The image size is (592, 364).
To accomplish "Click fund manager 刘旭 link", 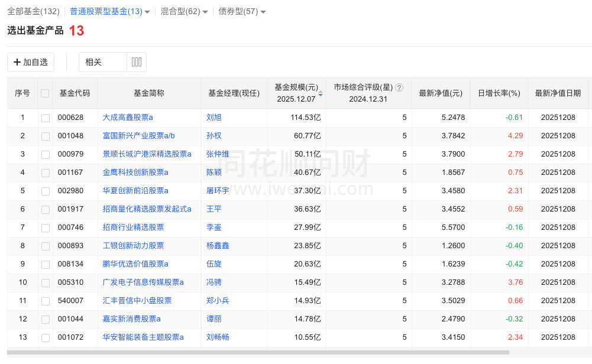I will 213,118.
